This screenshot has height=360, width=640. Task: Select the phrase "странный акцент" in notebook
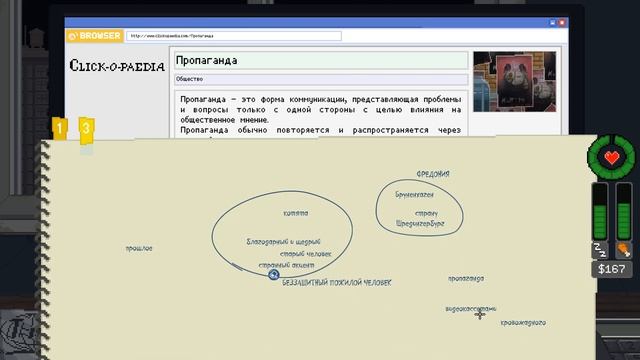(287, 265)
